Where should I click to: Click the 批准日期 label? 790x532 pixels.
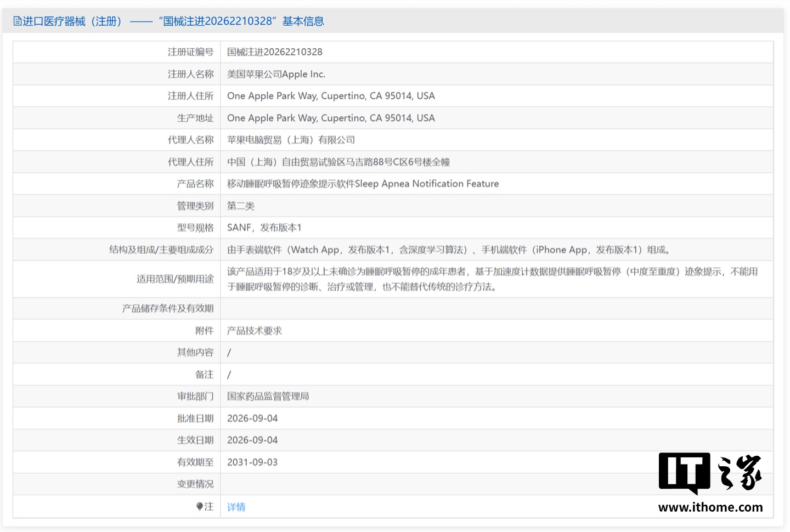point(195,418)
